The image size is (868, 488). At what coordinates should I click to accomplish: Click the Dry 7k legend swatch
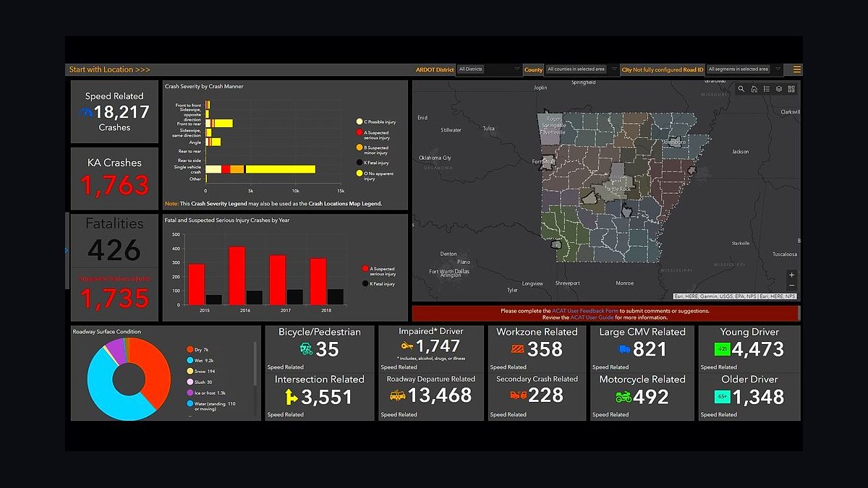190,349
